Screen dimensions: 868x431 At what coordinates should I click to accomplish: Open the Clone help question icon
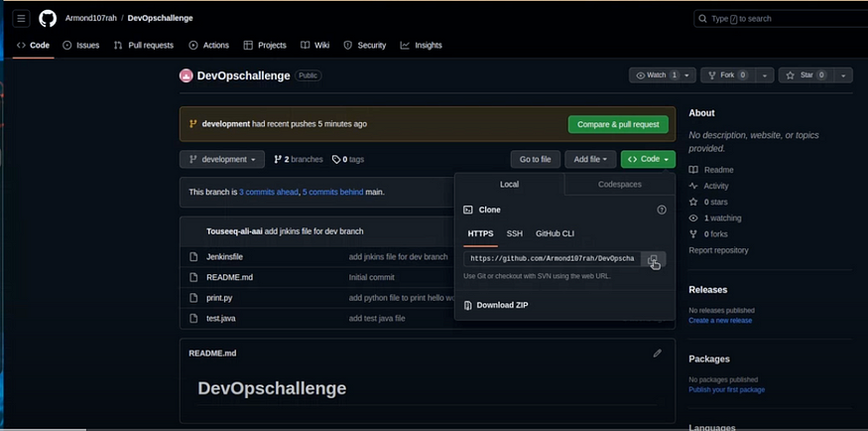coord(662,210)
